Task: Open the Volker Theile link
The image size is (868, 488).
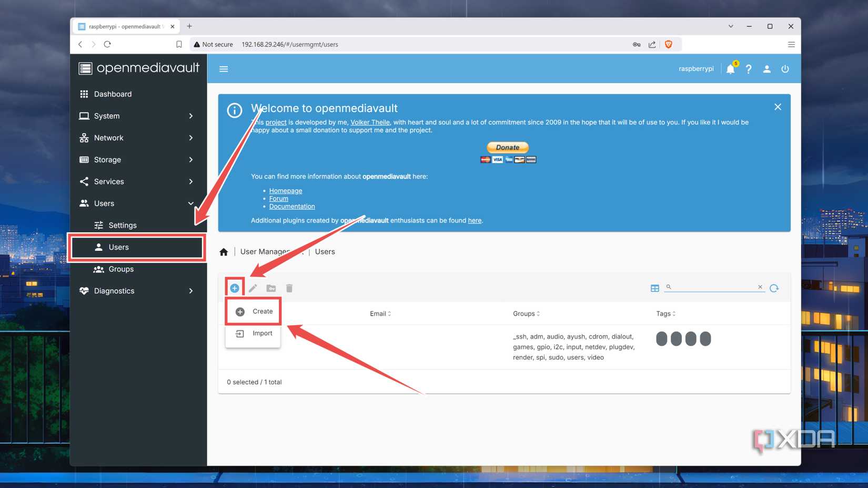Action: click(x=370, y=123)
